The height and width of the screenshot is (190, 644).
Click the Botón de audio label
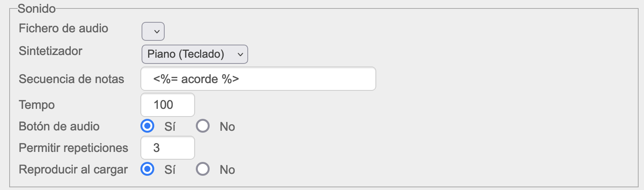59,127
